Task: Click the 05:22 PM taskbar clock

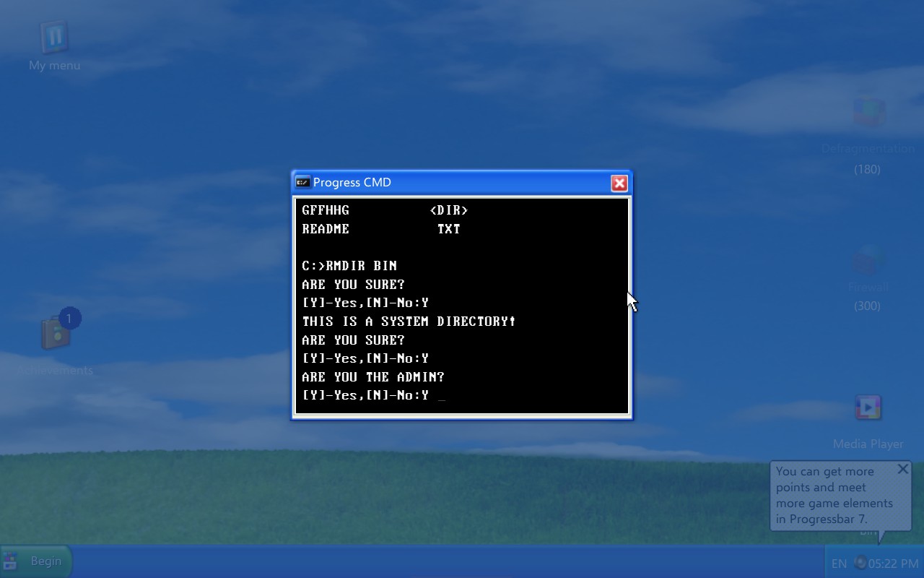Action: pos(894,564)
